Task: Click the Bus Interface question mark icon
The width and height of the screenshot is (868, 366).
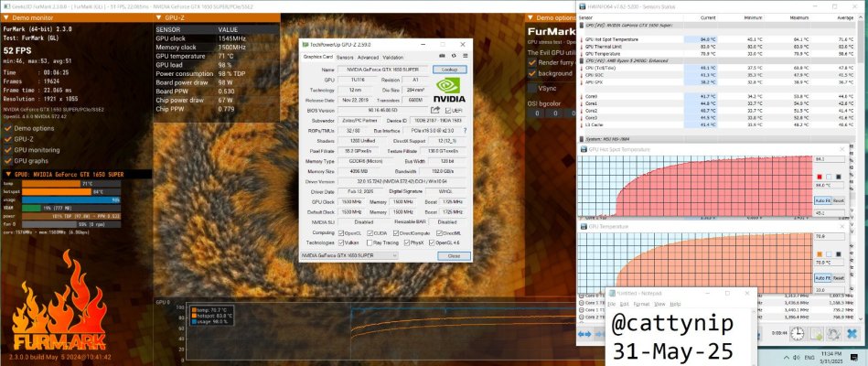Action: coord(465,130)
